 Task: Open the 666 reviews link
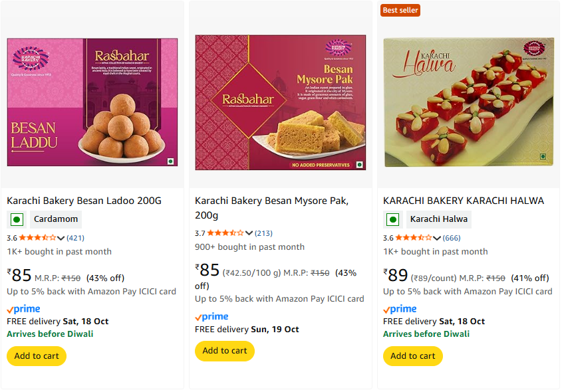point(452,238)
